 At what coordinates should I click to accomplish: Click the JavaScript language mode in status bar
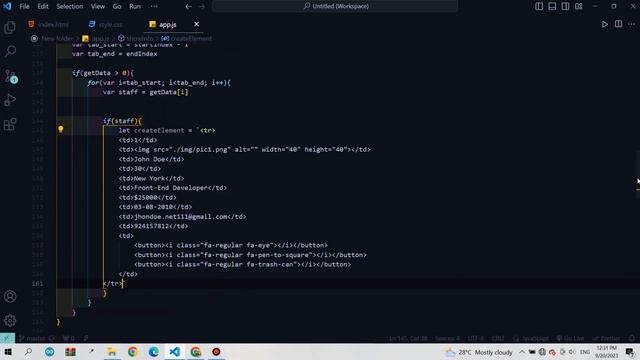coord(536,338)
